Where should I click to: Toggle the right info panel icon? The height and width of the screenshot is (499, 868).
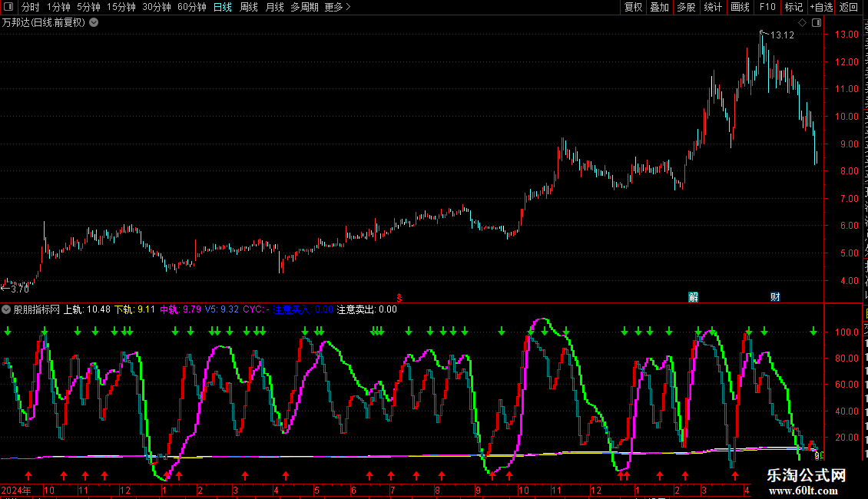(817, 23)
